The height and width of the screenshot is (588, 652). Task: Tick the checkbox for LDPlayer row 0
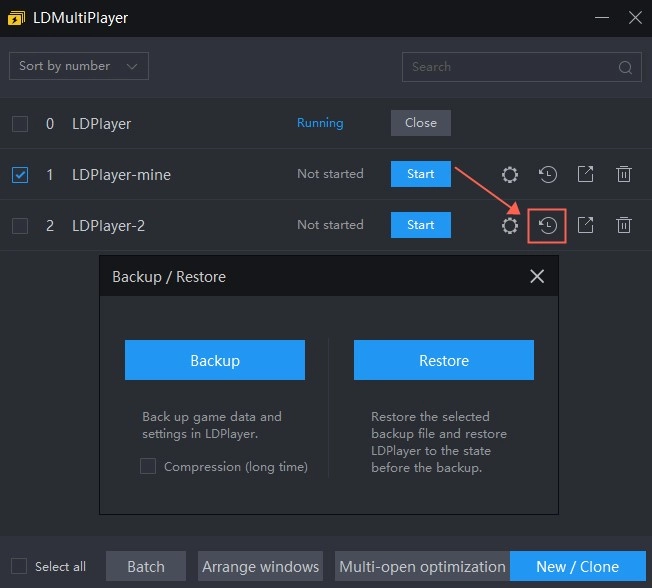[x=20, y=124]
